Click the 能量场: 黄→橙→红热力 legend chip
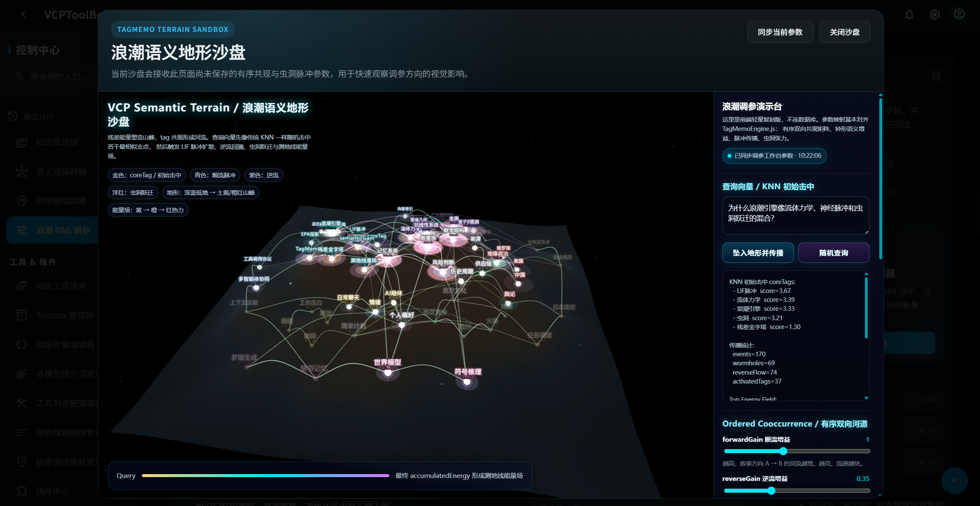 point(148,210)
